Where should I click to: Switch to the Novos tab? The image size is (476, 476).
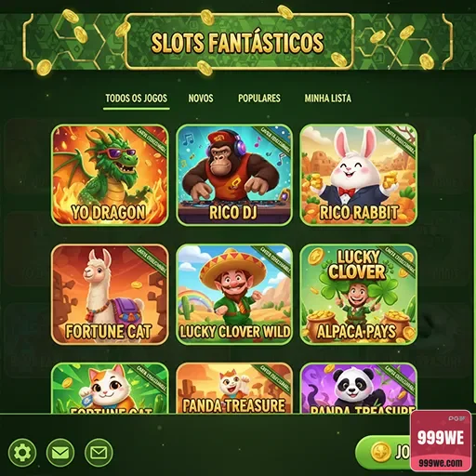pyautogui.click(x=201, y=99)
